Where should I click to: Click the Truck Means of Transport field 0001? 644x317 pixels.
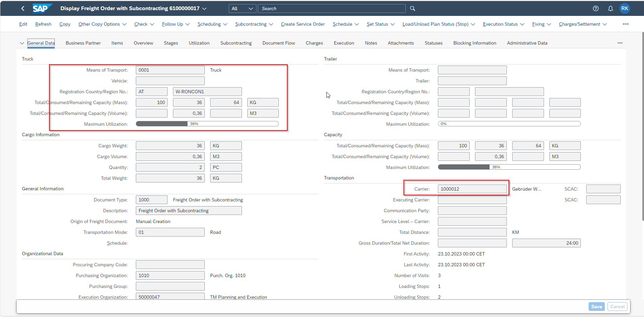click(170, 70)
